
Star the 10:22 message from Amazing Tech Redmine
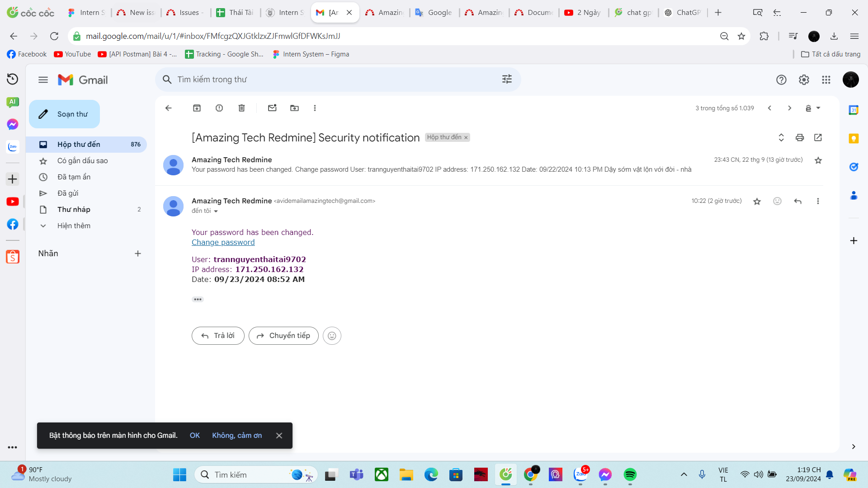pyautogui.click(x=757, y=201)
